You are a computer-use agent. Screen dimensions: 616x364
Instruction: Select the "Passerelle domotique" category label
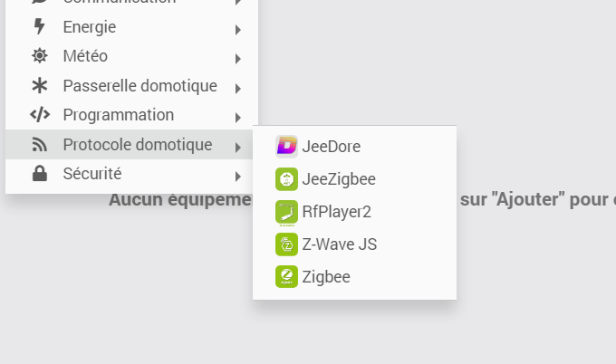[x=140, y=86]
